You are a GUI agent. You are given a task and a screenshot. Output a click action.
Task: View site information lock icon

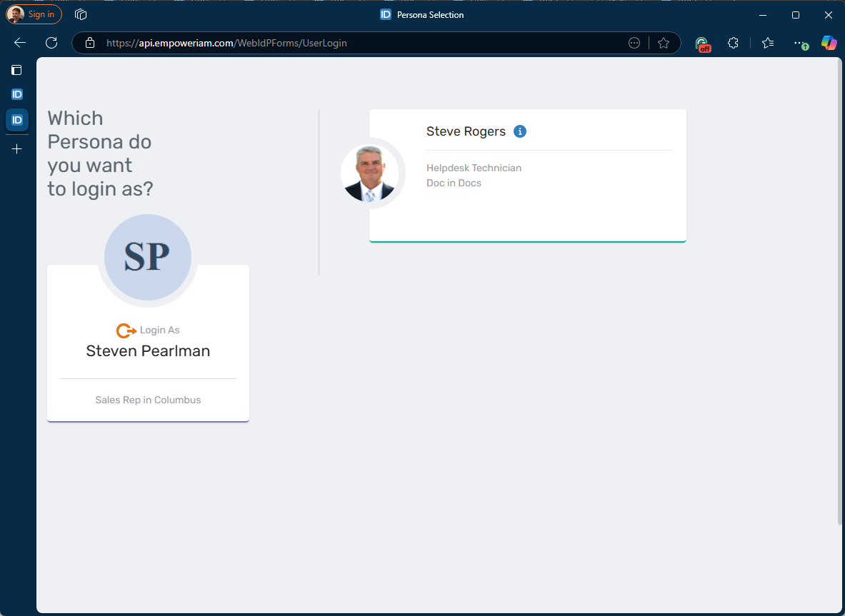click(90, 43)
